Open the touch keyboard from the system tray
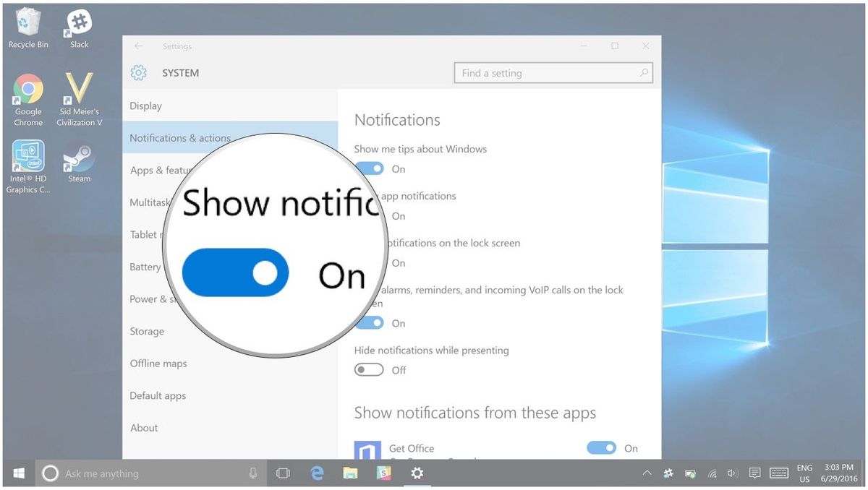The image size is (868, 490). tap(779, 473)
